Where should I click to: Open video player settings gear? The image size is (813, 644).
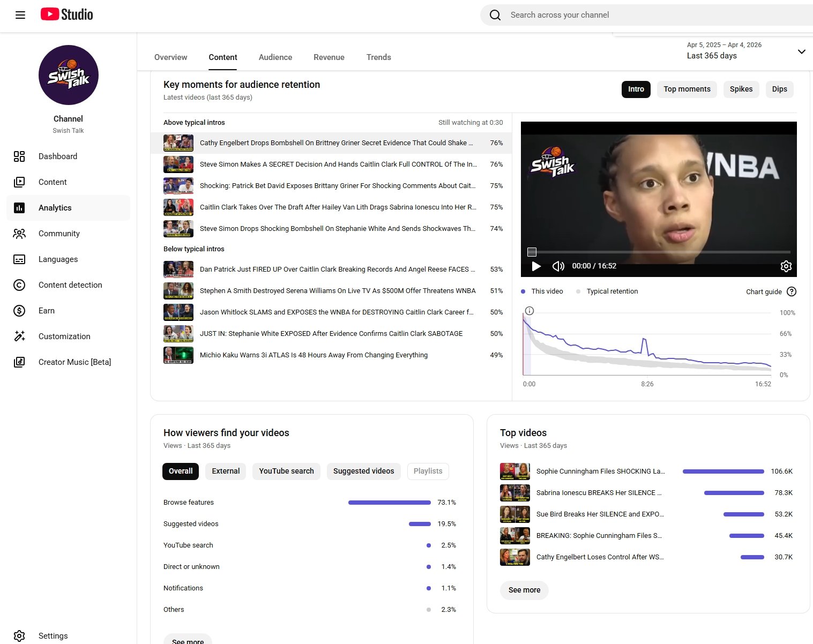coord(786,266)
